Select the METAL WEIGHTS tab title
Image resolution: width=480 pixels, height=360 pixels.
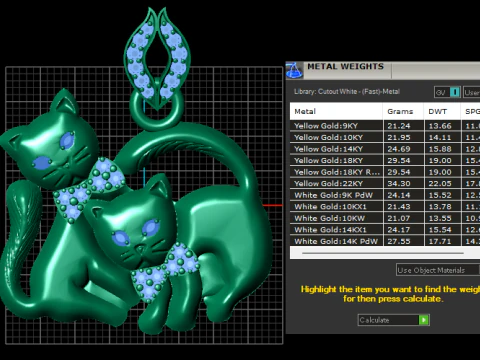coord(345,66)
